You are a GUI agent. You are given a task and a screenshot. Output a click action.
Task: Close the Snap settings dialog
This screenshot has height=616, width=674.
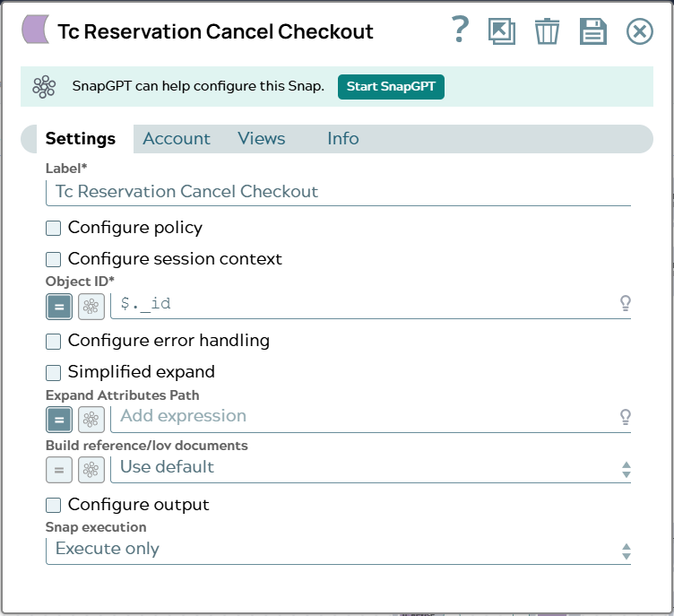click(x=640, y=31)
